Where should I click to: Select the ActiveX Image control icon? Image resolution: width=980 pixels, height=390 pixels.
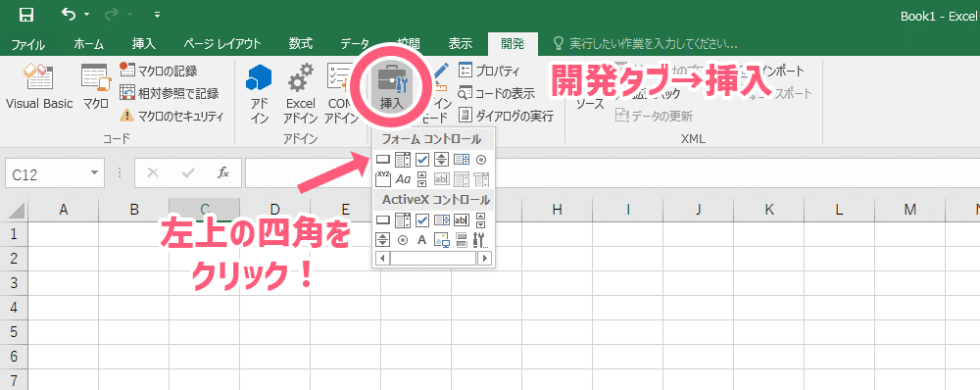(x=441, y=239)
